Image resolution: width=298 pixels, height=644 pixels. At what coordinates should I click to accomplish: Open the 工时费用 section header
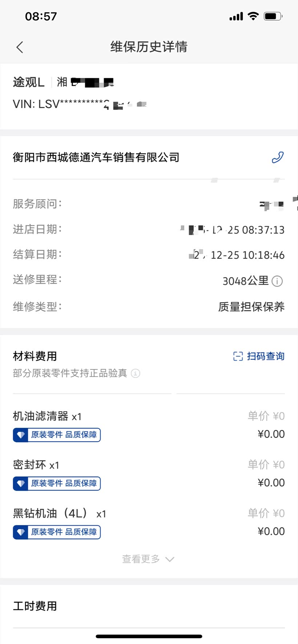point(35,606)
